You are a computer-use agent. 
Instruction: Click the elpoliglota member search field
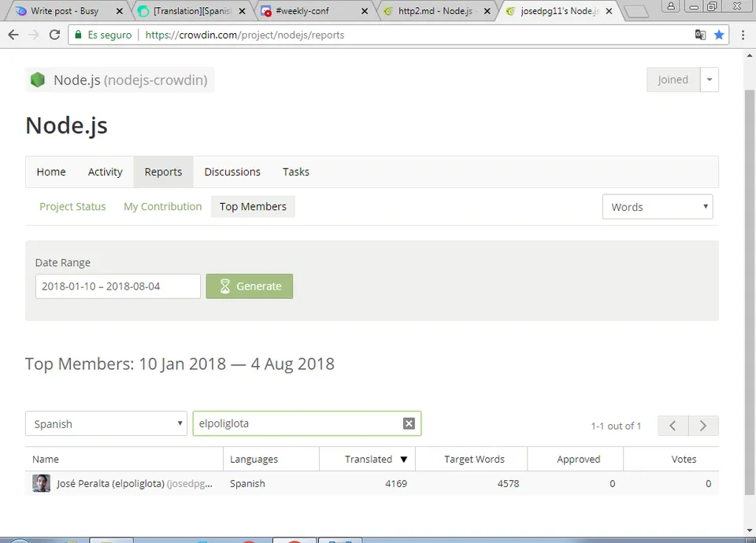(x=307, y=423)
